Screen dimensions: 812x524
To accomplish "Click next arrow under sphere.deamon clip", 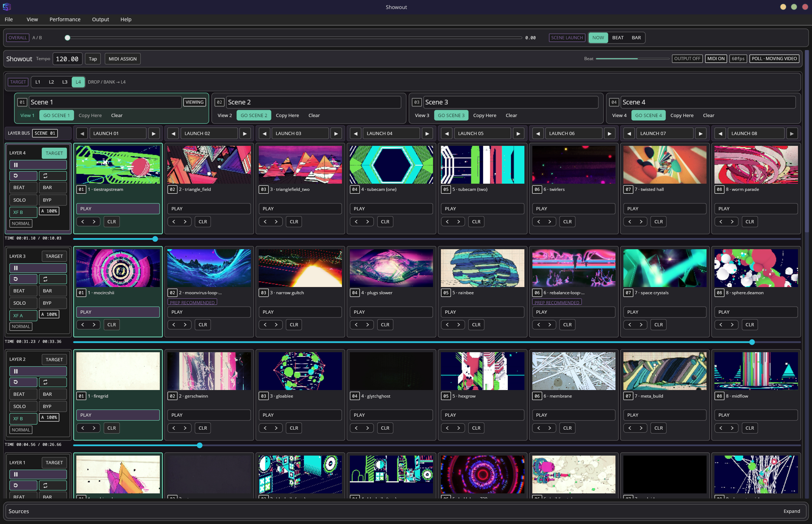I will pos(732,325).
